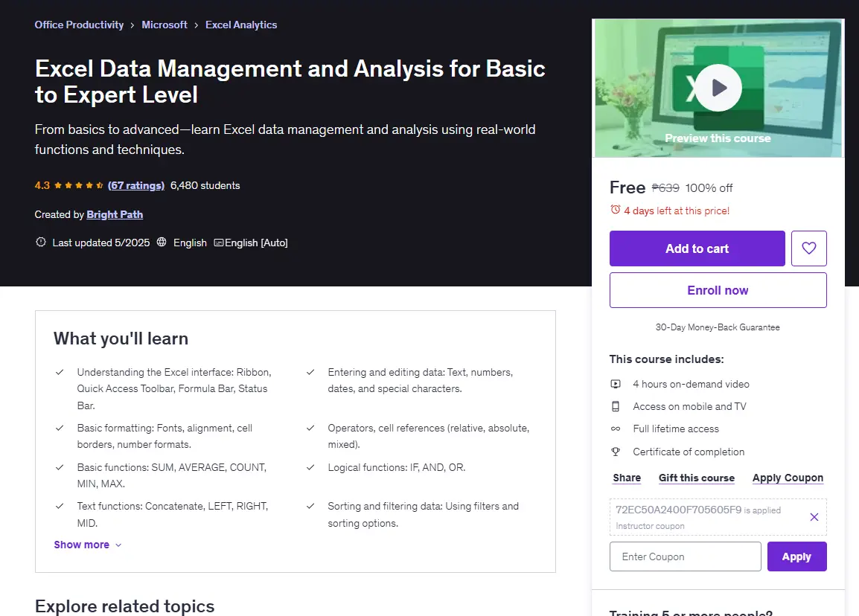The height and width of the screenshot is (616, 859).
Task: Click the 4.3 rating number
Action: 42,186
